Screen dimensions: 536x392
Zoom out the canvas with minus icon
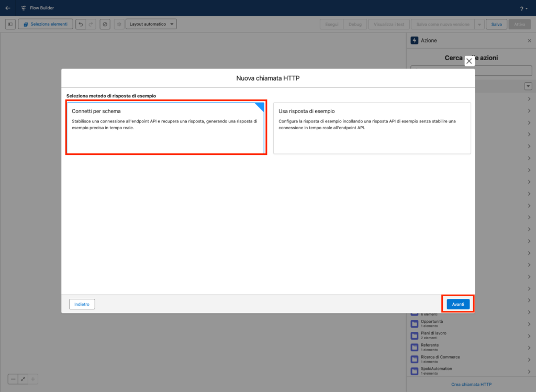click(13, 379)
